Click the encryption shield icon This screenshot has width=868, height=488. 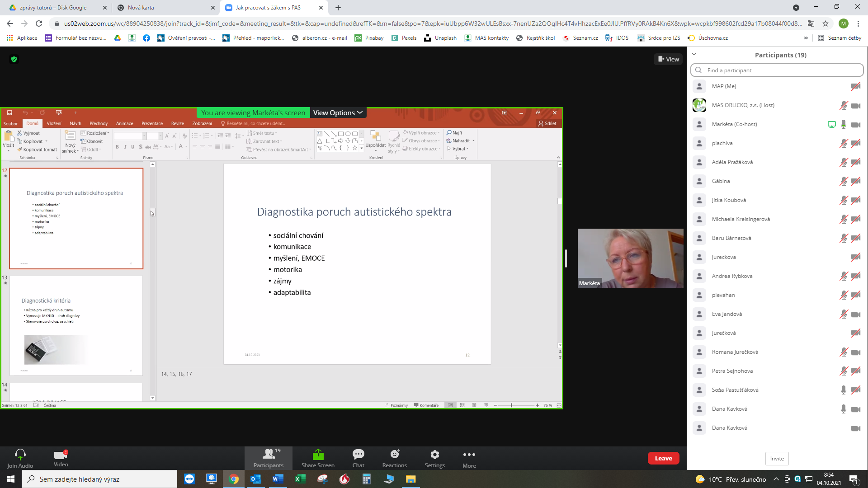[x=14, y=59]
